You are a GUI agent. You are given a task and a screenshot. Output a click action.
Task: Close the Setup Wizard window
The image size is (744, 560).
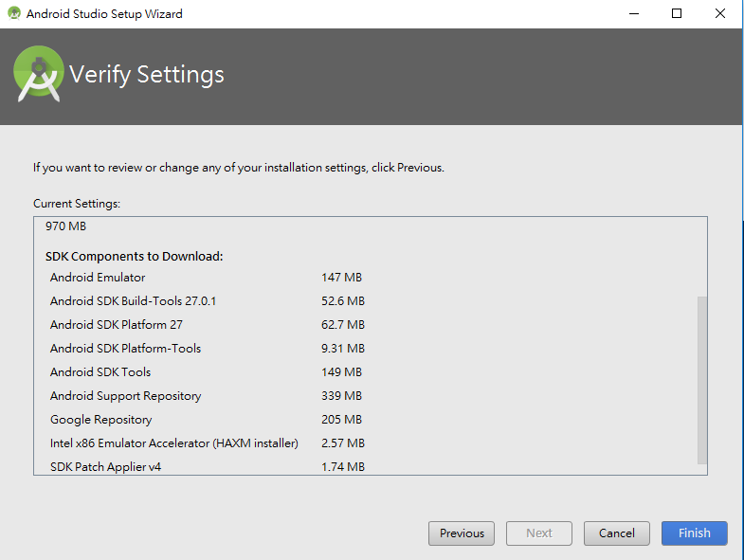[x=719, y=13]
